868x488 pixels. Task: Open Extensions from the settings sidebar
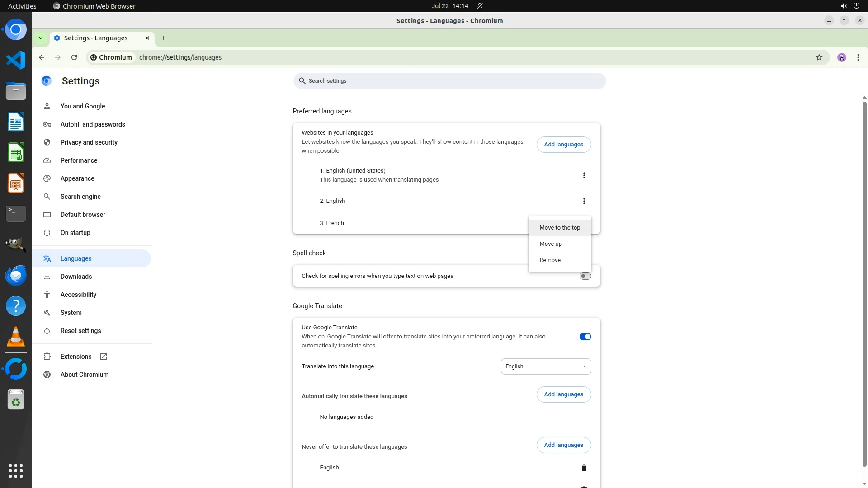click(76, 357)
